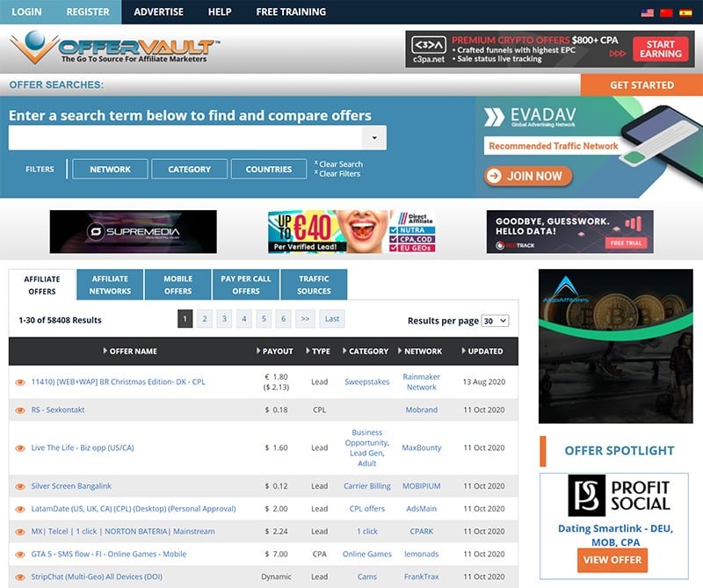The height and width of the screenshot is (588, 703).
Task: Go to results page 4
Action: (244, 319)
